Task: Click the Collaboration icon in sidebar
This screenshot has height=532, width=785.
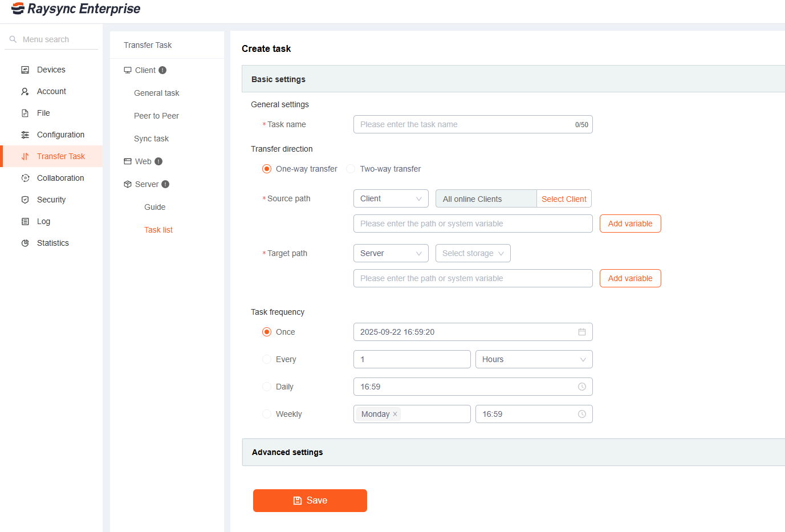Action: pyautogui.click(x=25, y=178)
